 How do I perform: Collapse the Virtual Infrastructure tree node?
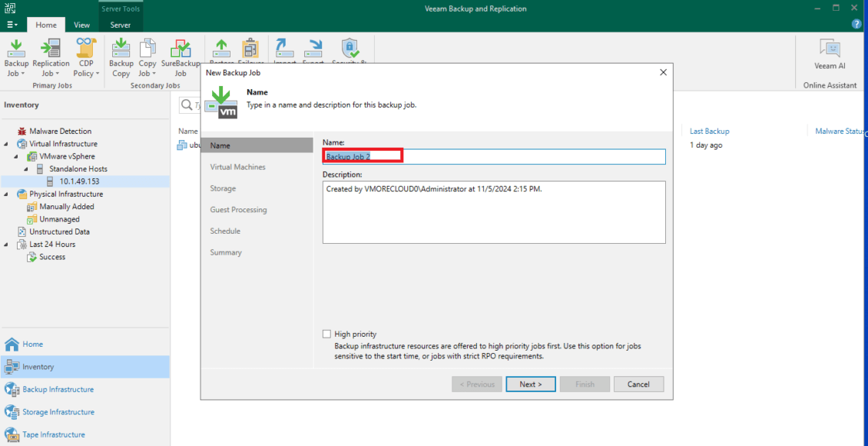point(8,144)
